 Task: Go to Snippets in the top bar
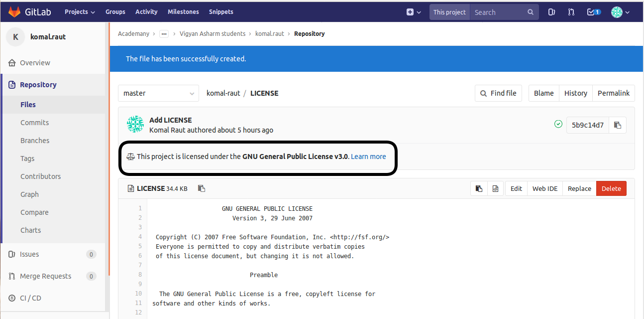(x=221, y=12)
